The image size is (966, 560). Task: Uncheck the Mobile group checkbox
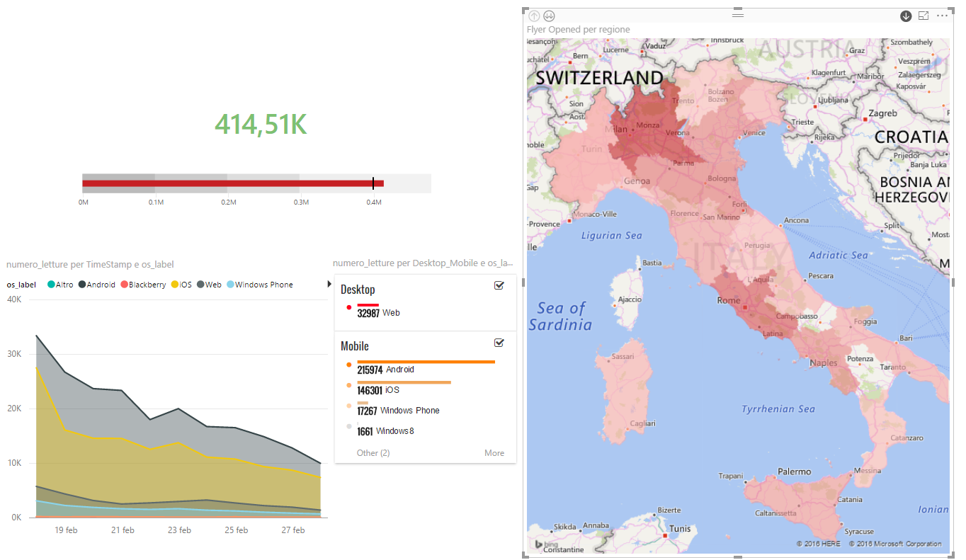point(499,343)
